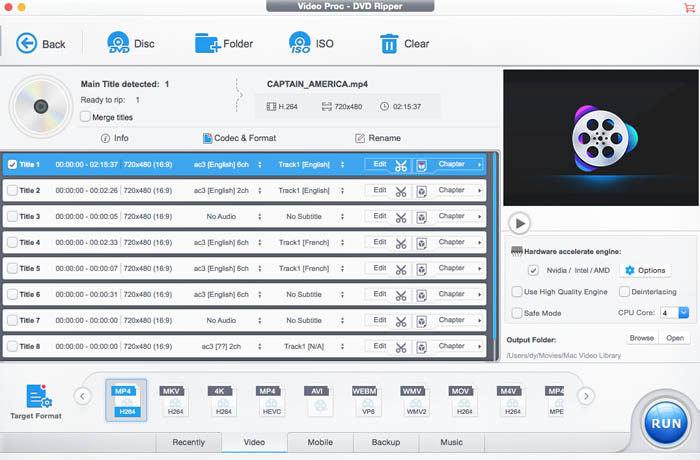Enable Use High Quality Engine
Viewport: 700px width, 460px height.
click(517, 292)
